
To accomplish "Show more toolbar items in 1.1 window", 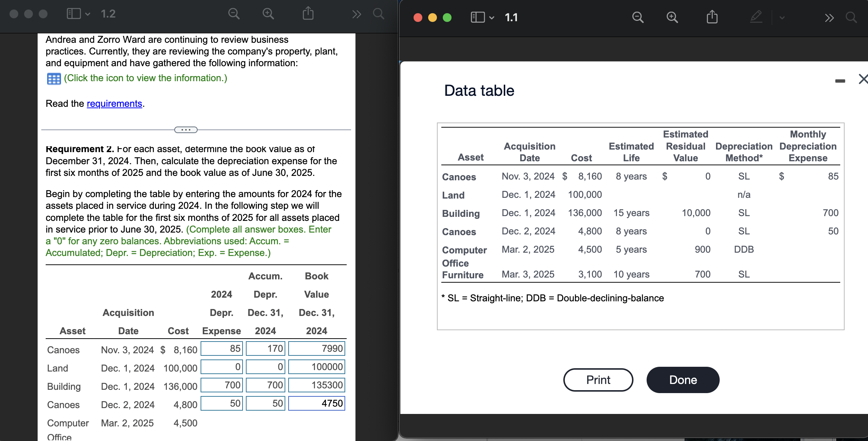I will pos(829,18).
